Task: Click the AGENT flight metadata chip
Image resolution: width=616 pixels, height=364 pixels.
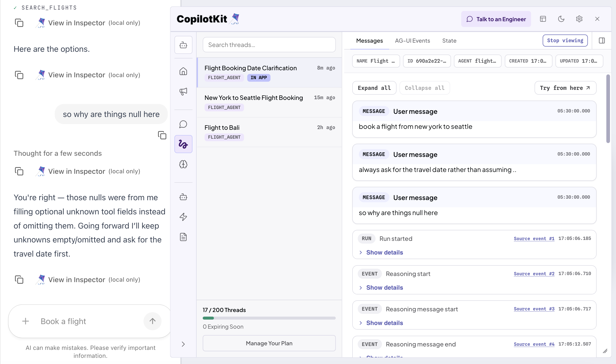Action: tap(477, 61)
